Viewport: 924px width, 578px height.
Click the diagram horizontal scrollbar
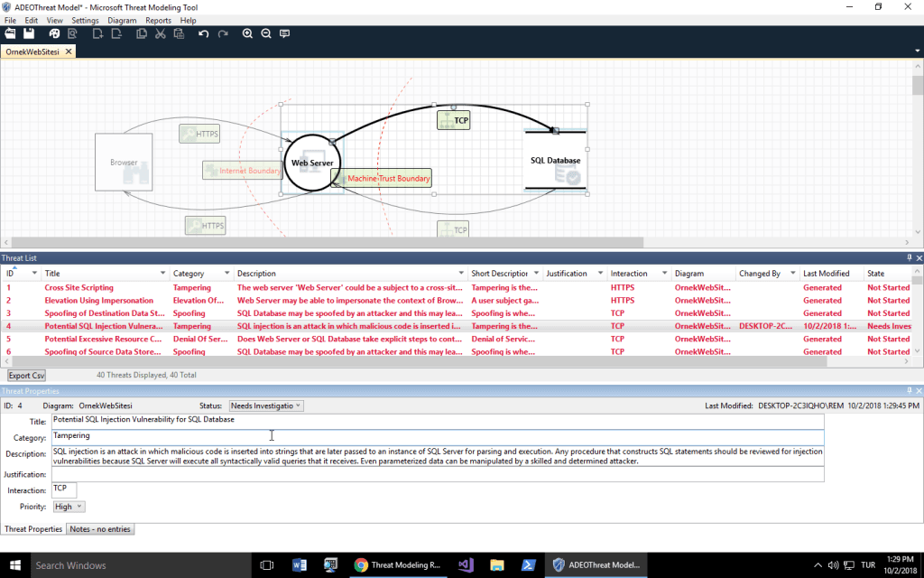click(327, 242)
